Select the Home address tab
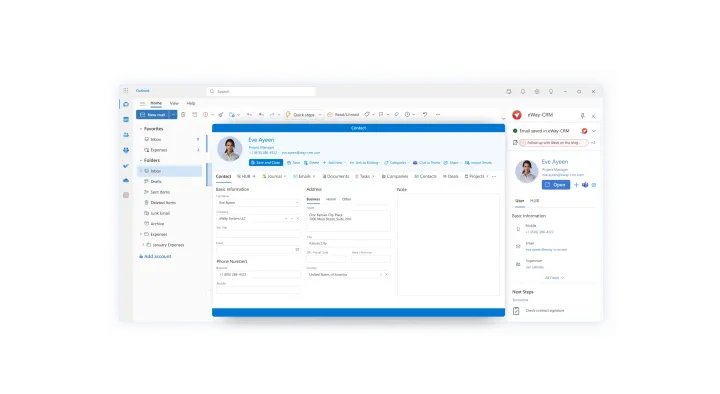Image resolution: width=720 pixels, height=394 pixels. pyautogui.click(x=331, y=199)
